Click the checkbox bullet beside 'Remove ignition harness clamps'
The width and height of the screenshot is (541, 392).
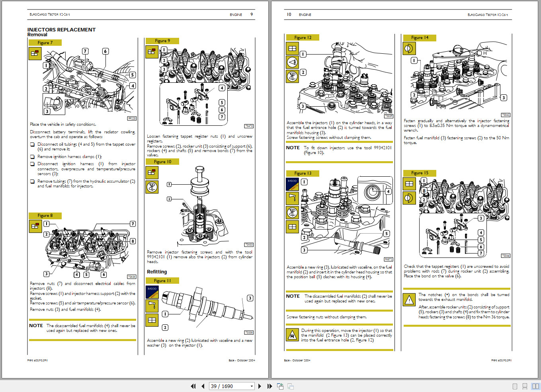pyautogui.click(x=32, y=157)
